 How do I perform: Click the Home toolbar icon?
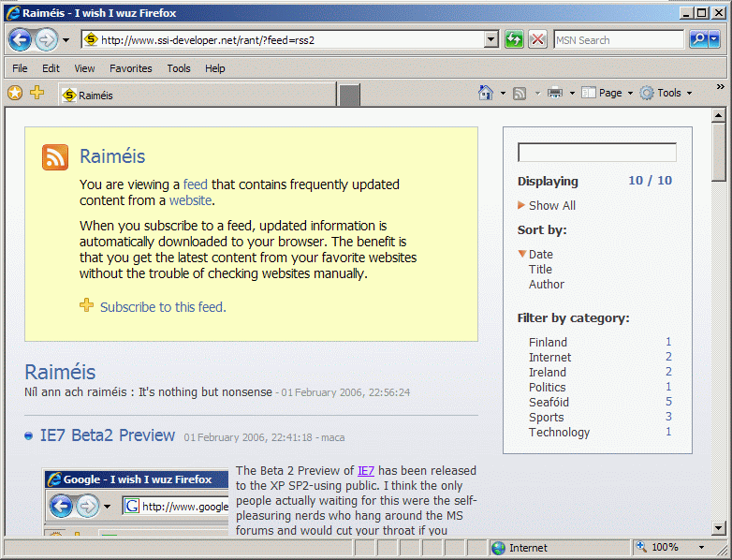click(486, 93)
